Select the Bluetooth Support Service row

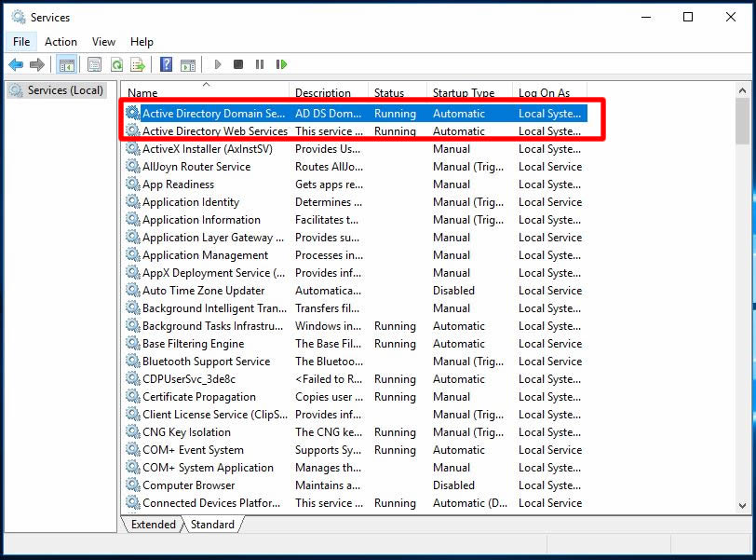[206, 362]
